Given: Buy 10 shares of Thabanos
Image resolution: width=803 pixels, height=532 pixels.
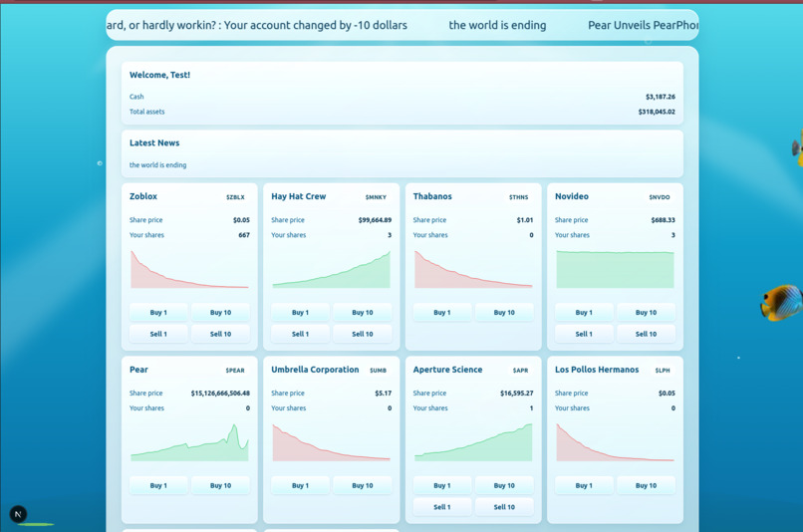Looking at the screenshot, I should click(504, 313).
